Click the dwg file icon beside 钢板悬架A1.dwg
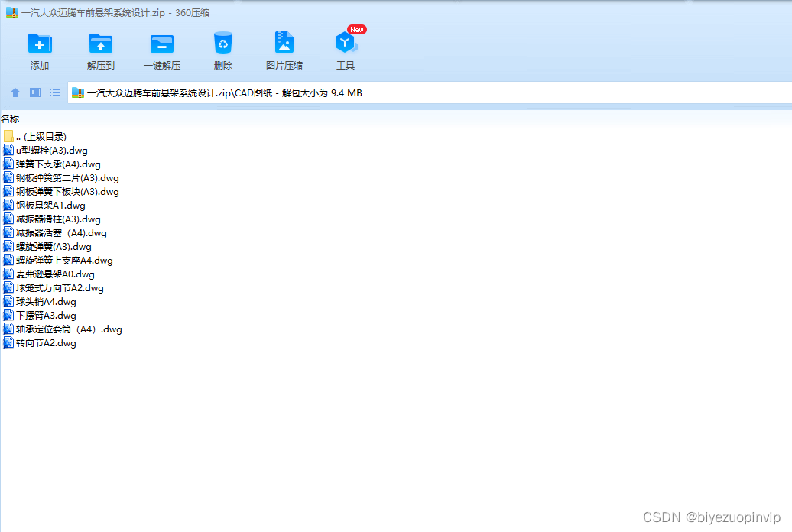 tap(8, 206)
